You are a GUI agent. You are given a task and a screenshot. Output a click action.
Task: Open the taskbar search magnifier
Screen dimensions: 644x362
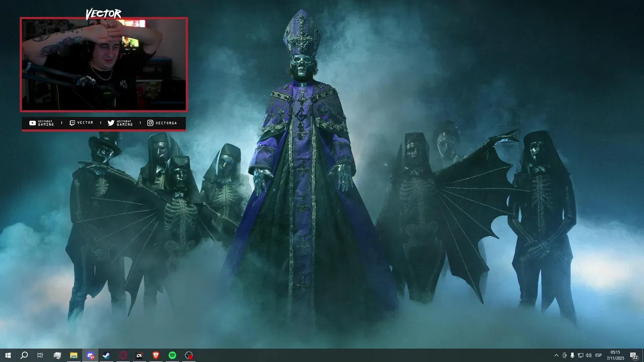[x=24, y=355]
